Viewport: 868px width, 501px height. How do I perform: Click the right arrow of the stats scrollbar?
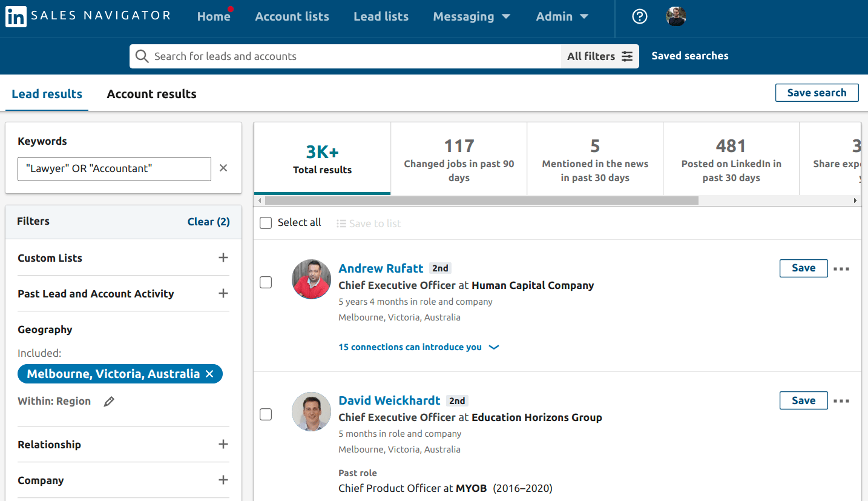855,201
